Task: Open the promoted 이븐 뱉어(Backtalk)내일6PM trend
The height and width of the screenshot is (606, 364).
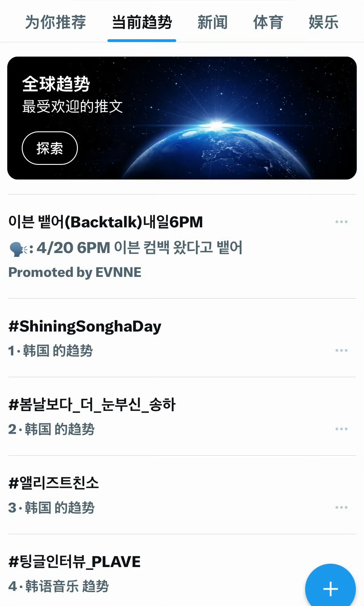Action: click(106, 222)
